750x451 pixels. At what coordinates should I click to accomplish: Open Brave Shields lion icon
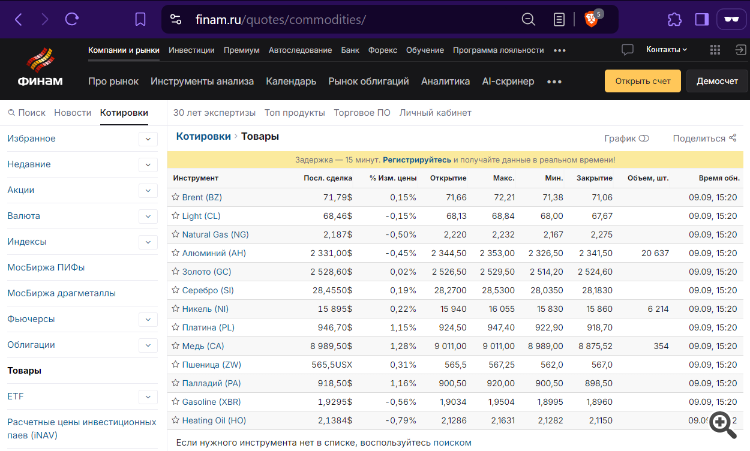pos(592,19)
